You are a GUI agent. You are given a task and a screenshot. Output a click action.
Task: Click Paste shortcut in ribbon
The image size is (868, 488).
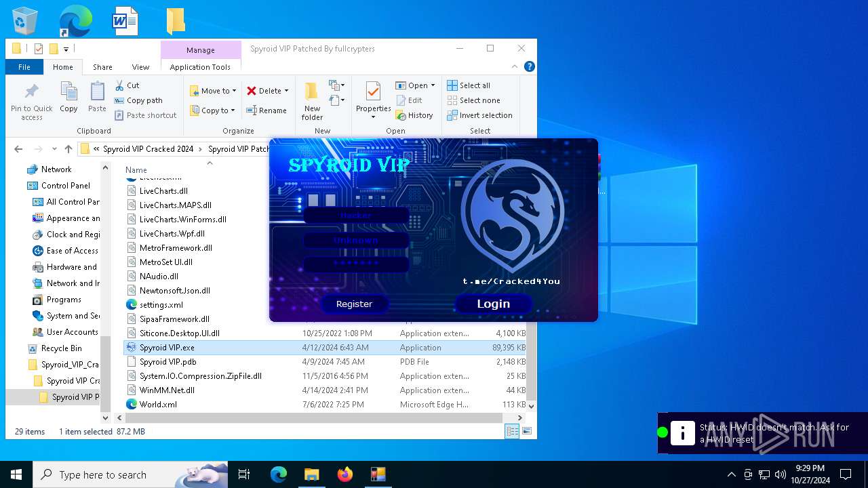pyautogui.click(x=145, y=115)
